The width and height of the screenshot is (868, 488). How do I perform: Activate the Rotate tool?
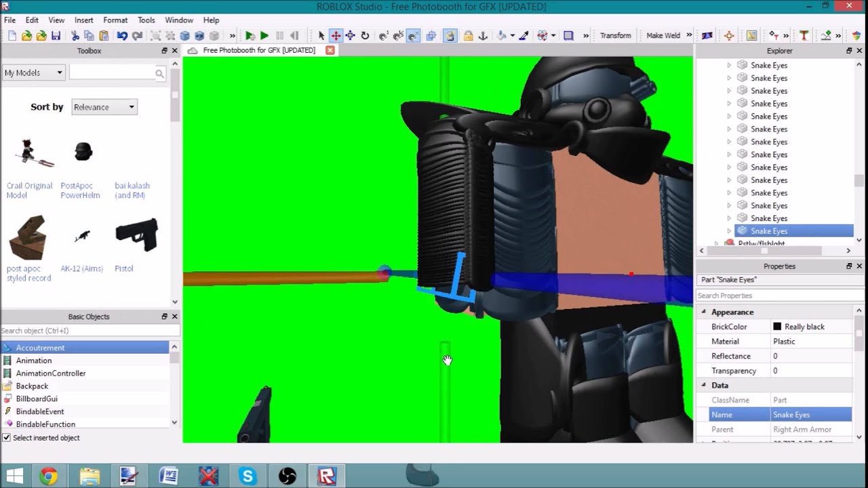[365, 36]
